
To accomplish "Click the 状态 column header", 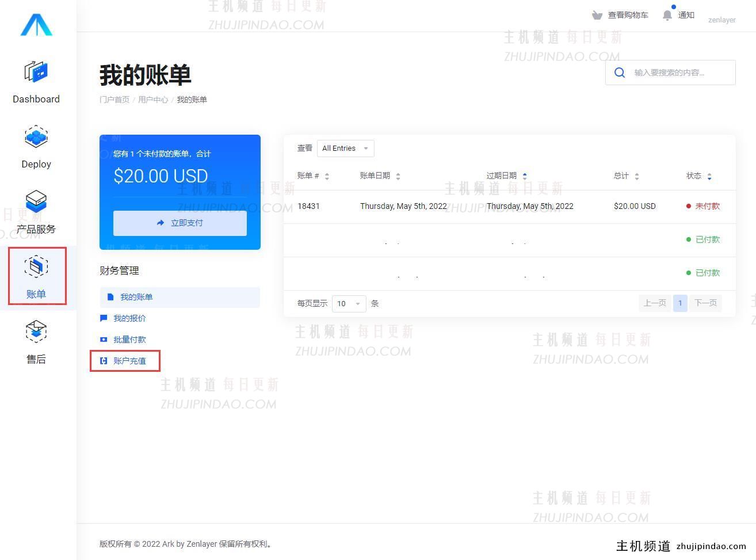I will (x=694, y=176).
